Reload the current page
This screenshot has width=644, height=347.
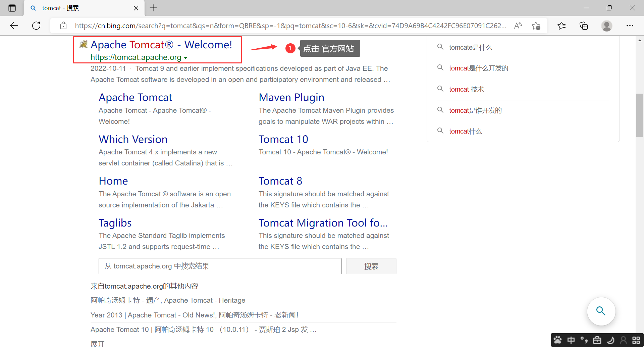[36, 26]
